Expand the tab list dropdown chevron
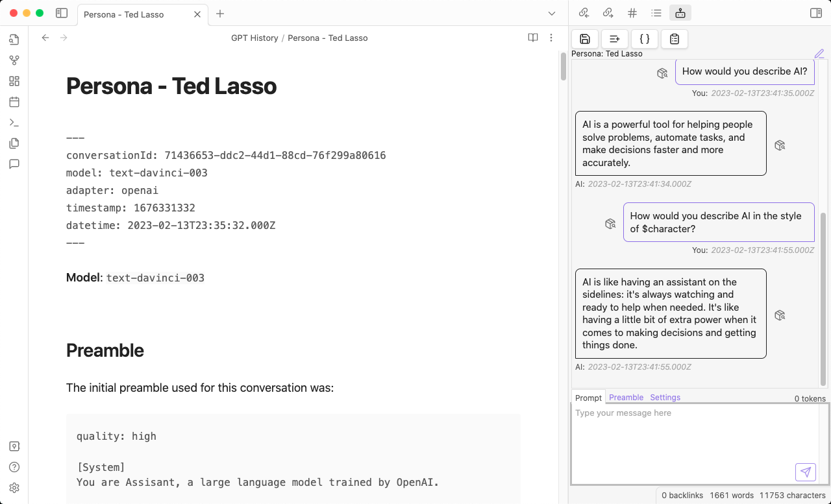 point(552,14)
